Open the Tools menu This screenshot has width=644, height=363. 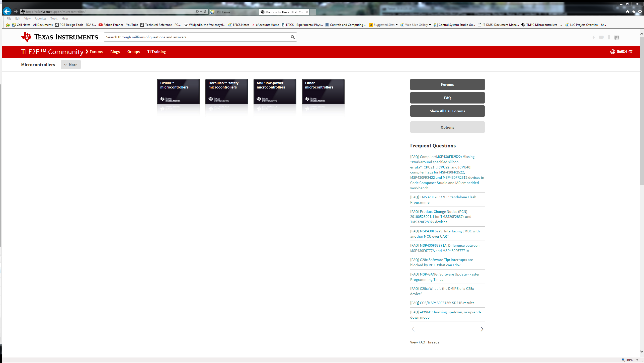pyautogui.click(x=54, y=19)
